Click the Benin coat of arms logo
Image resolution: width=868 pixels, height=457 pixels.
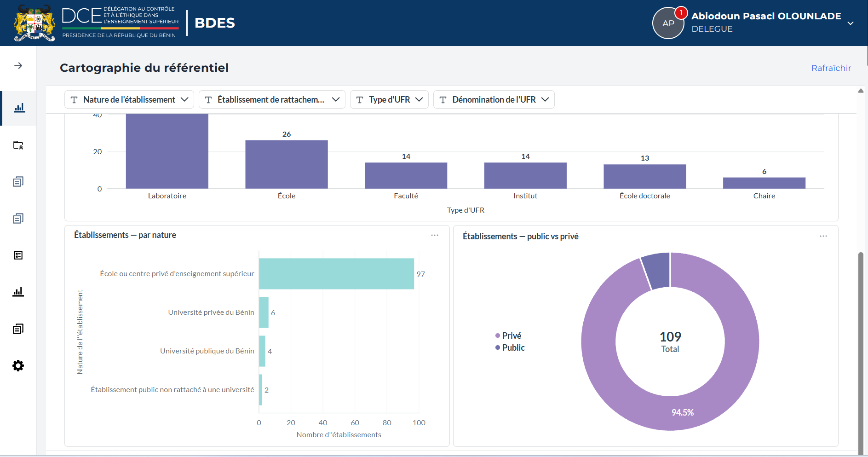click(x=34, y=23)
